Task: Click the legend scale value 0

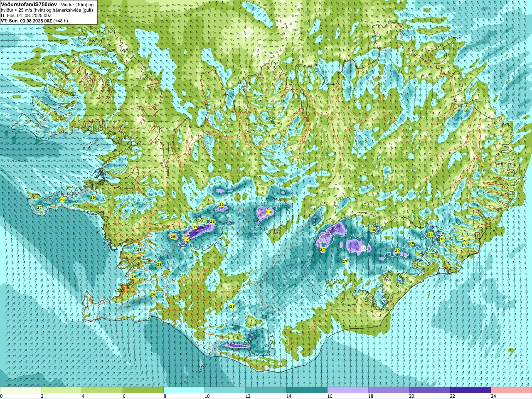Action: point(2,396)
